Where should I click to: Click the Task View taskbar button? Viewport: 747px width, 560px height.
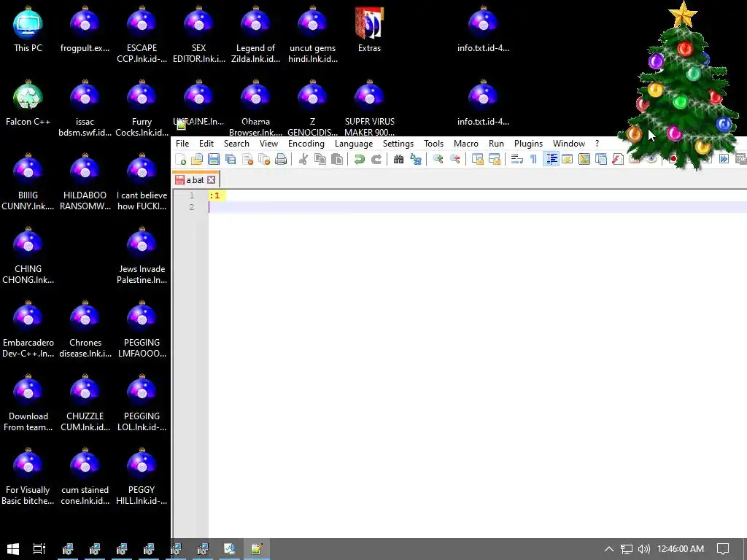[39, 549]
